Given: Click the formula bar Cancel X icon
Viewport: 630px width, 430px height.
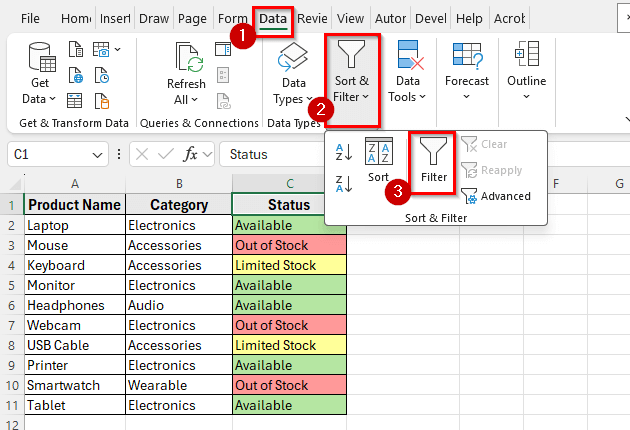Looking at the screenshot, I should [x=142, y=154].
